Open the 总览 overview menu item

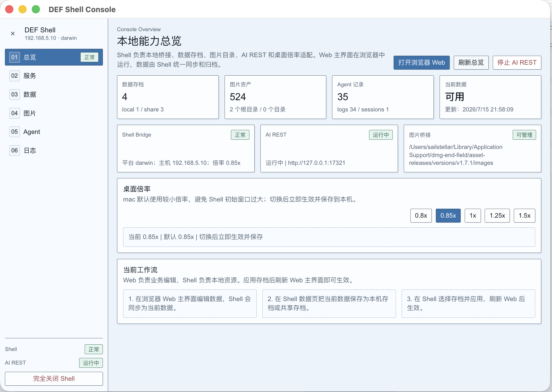tap(54, 57)
